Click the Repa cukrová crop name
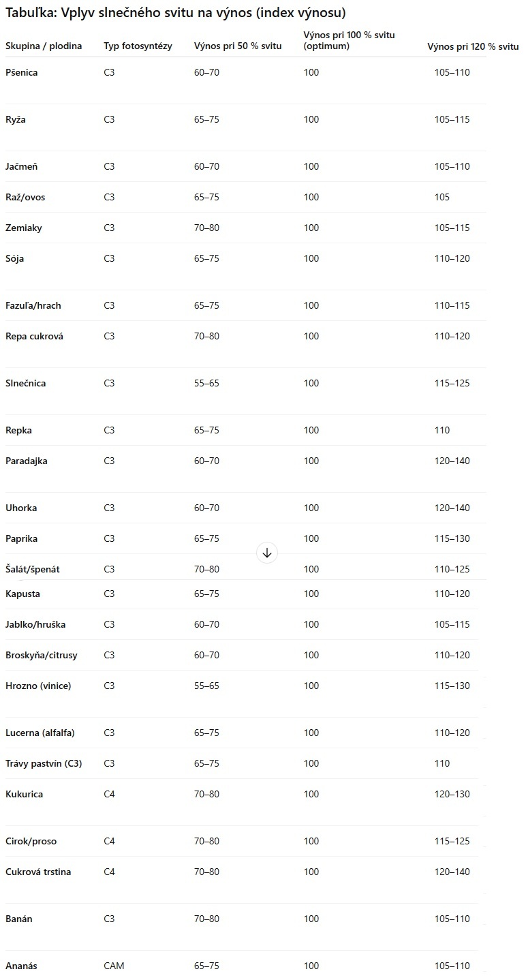This screenshot has height=980, width=528. click(34, 336)
